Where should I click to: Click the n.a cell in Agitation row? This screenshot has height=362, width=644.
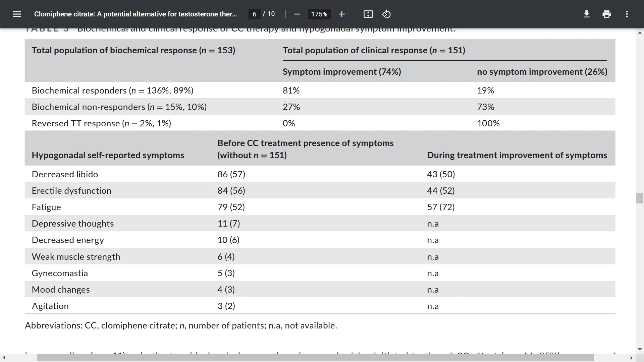tap(433, 306)
